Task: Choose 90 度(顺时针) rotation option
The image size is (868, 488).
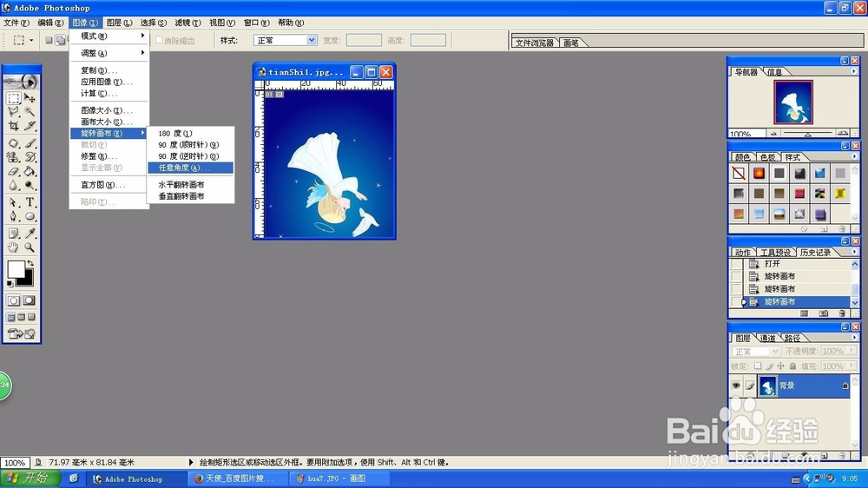Action: (190, 144)
